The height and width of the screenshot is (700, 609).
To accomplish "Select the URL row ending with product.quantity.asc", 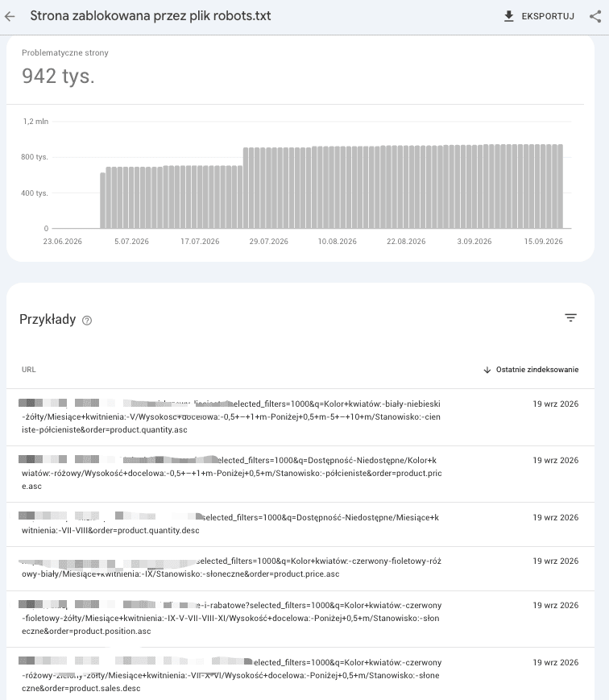I will [x=300, y=417].
